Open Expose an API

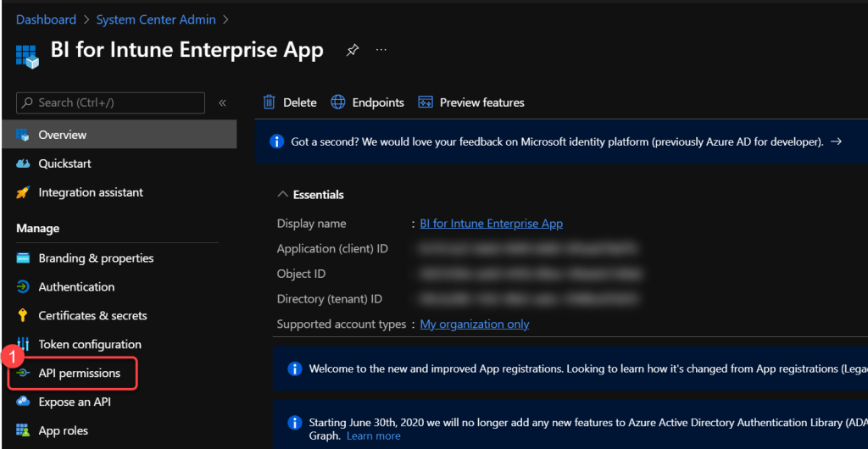[75, 402]
